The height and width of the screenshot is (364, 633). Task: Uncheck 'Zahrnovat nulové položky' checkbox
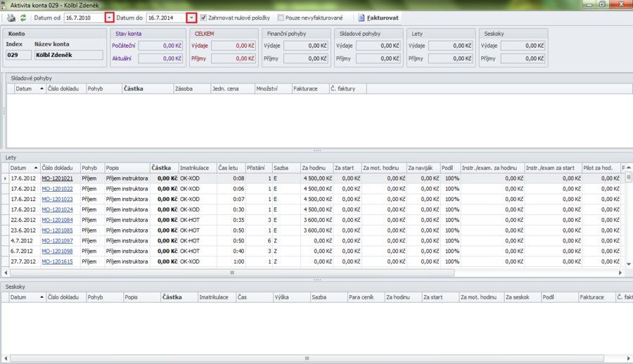tap(204, 18)
